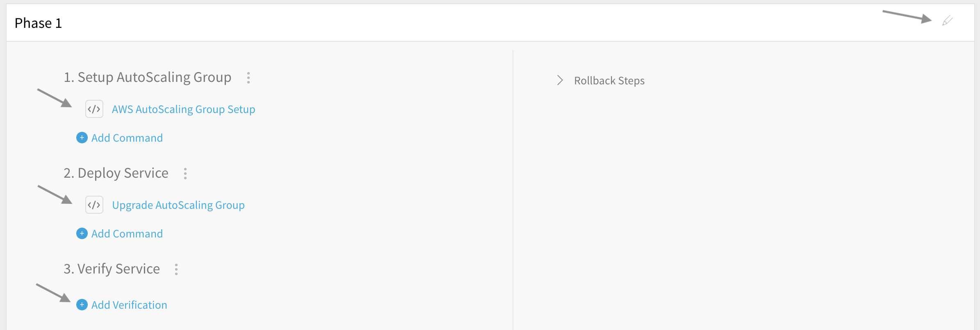
Task: Select the 3. Verify Service heading
Action: (112, 269)
